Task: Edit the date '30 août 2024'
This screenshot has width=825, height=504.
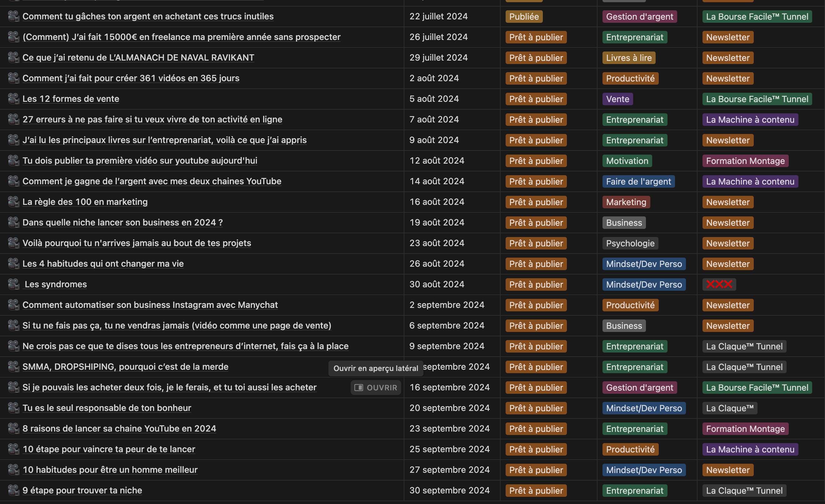Action: pyautogui.click(x=437, y=284)
